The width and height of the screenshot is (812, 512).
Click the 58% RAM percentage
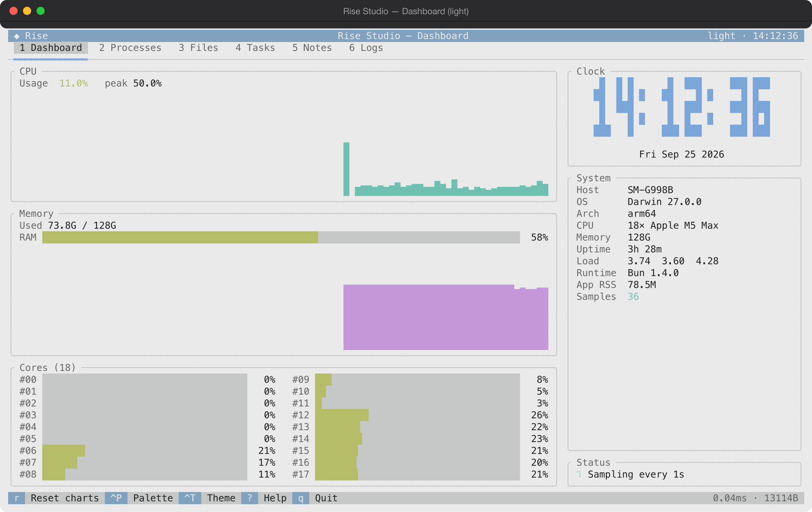pos(540,237)
